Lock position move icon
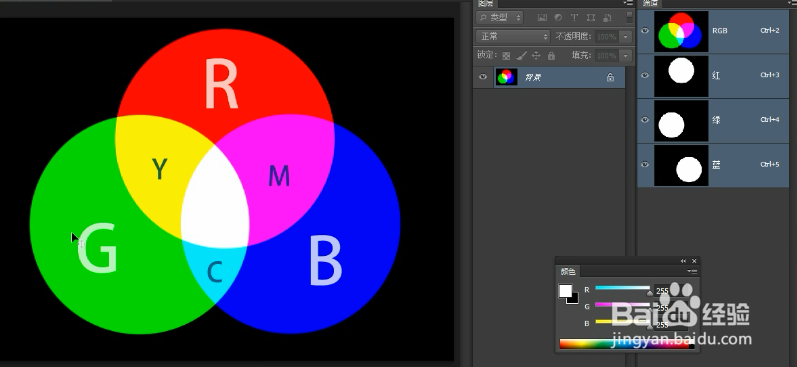 point(536,55)
